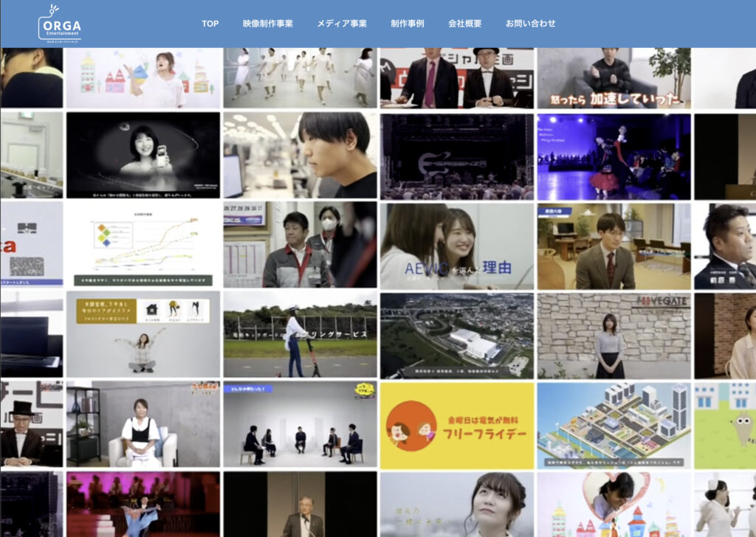Select the masked factory workers thumbnail

point(300,246)
